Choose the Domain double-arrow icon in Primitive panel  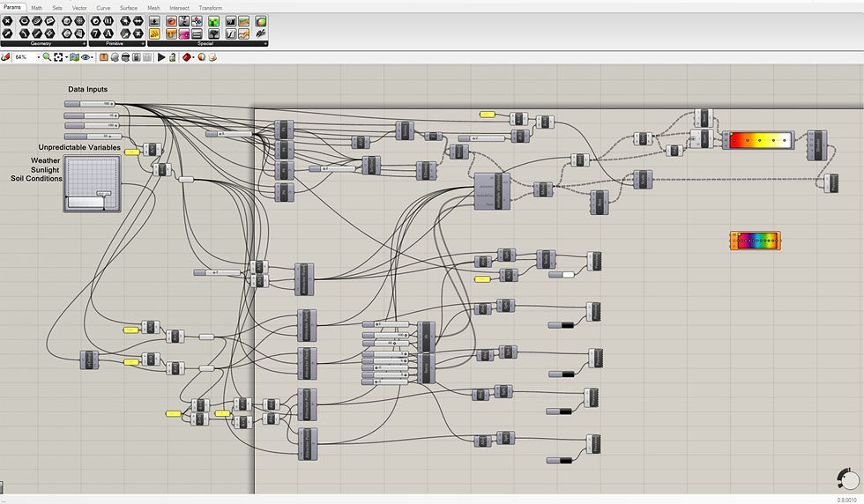(x=138, y=21)
